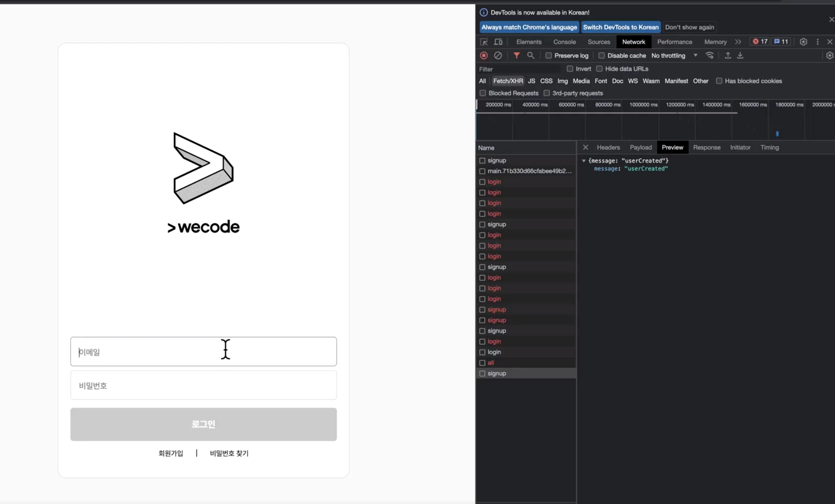Click the blue issues badge 11
The height and width of the screenshot is (504, 835).
tap(781, 42)
